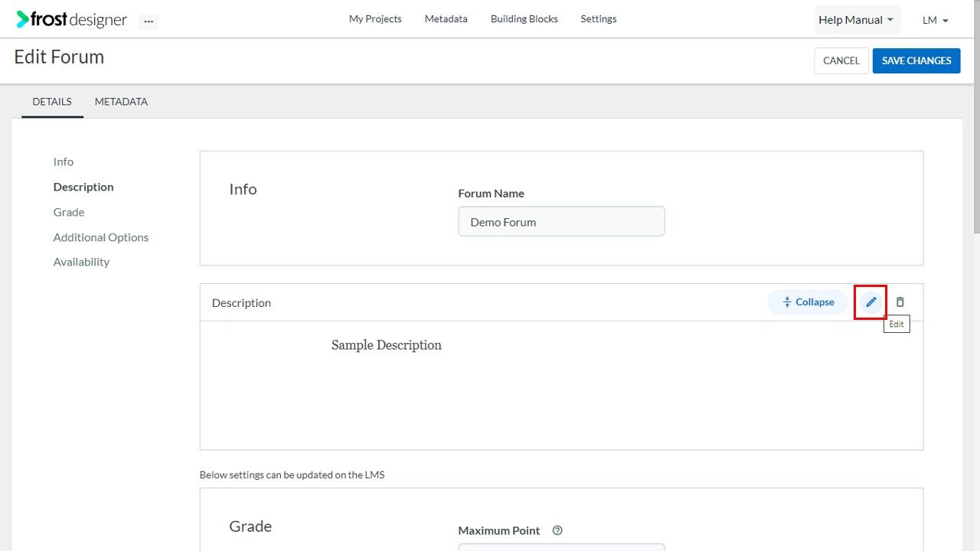Jump to Info section in sidebar
Image resolution: width=980 pixels, height=551 pixels.
pos(64,161)
